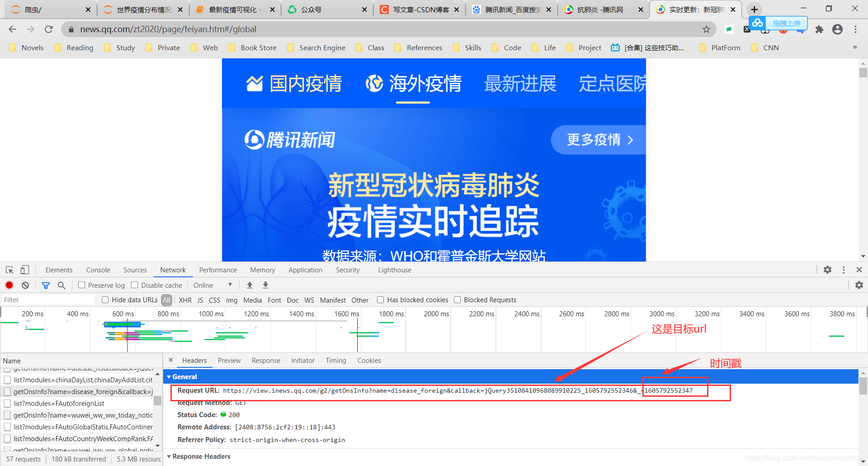The width and height of the screenshot is (868, 466).
Task: Toggle the network filter funnel
Action: point(46,285)
